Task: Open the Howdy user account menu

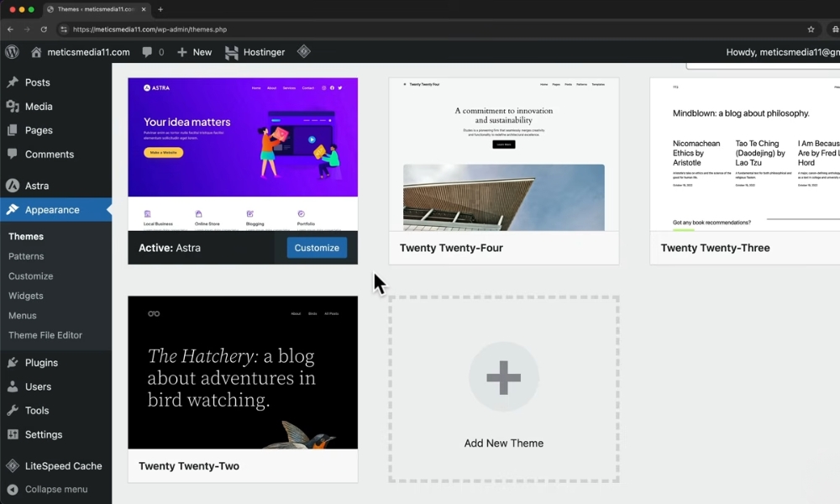Action: (x=781, y=52)
